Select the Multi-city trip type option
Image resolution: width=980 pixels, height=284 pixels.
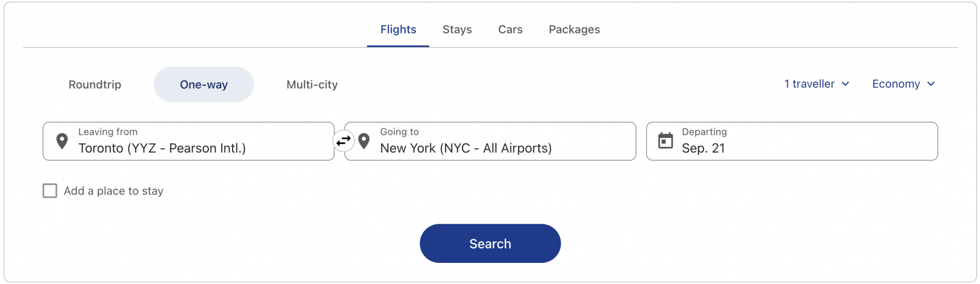tap(312, 84)
